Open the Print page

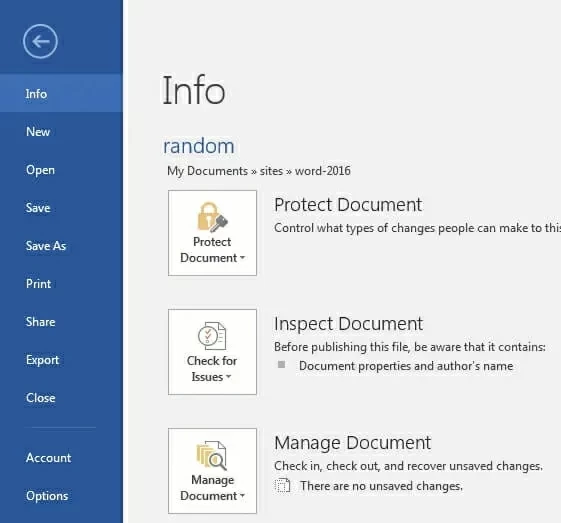[61, 284]
